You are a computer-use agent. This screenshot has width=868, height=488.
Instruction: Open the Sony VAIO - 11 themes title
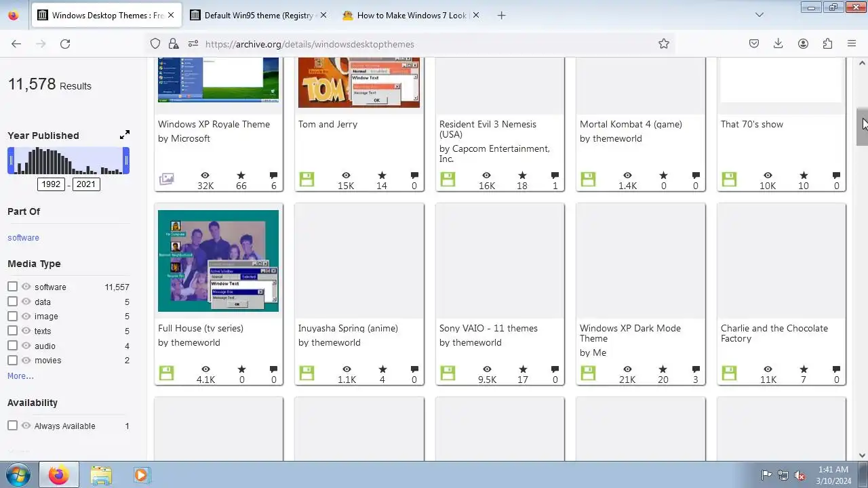pos(488,328)
